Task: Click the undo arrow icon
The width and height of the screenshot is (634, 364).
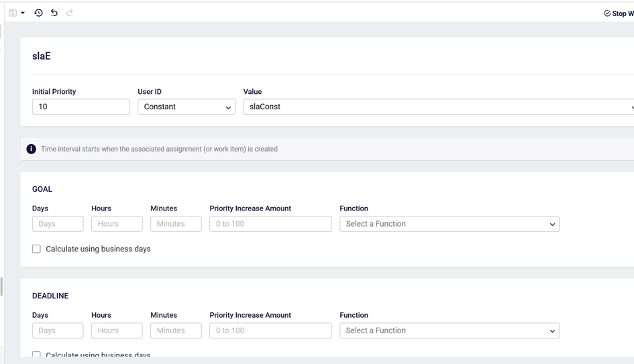Action: tap(54, 13)
